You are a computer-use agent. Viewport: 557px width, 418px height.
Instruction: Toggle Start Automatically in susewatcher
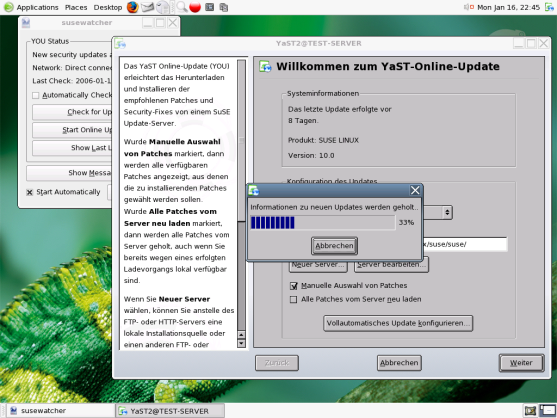(x=29, y=192)
